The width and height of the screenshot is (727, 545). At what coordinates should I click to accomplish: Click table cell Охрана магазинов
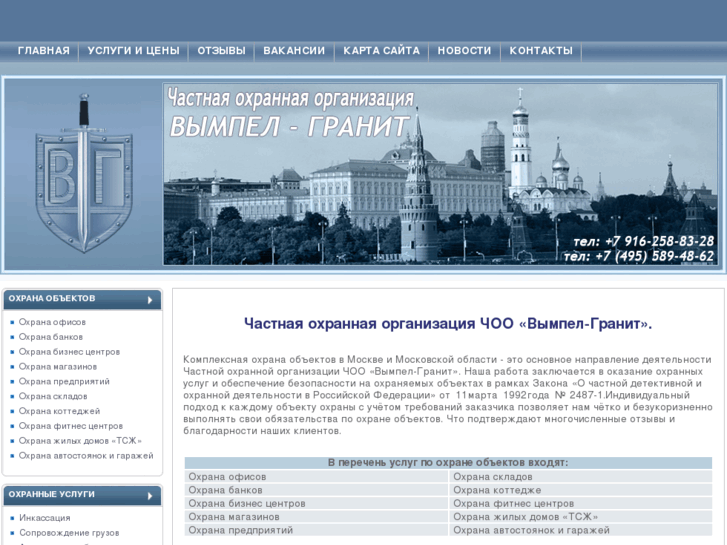(316, 516)
